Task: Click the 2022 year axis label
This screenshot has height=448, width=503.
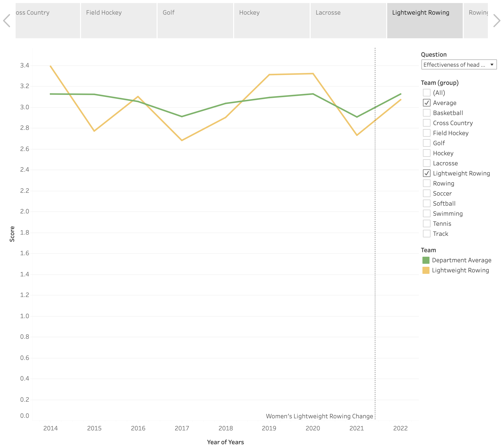Action: click(x=400, y=428)
